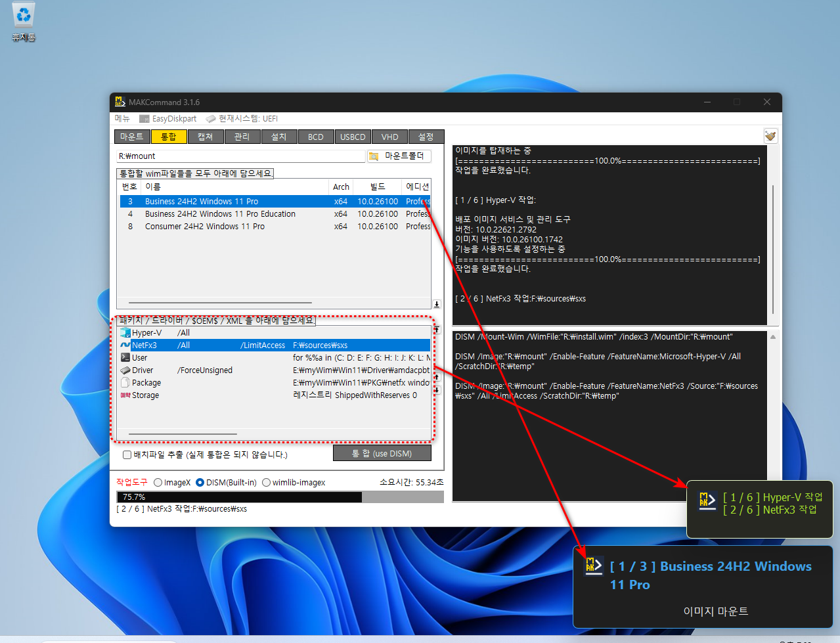Open EasyDiskpart from menu bar
Viewport: 840px width, 643px height.
click(168, 119)
